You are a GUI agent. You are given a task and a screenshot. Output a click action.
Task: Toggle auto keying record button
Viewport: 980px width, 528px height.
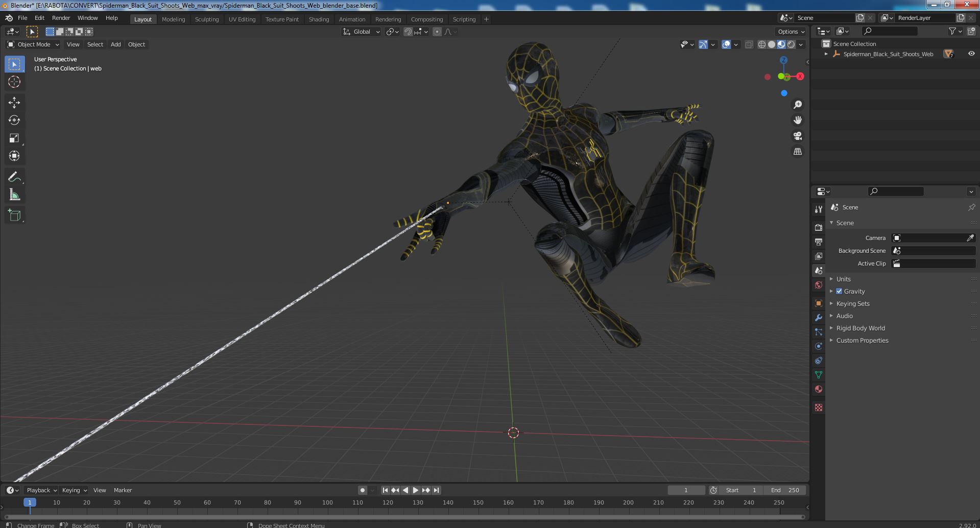[x=363, y=490]
